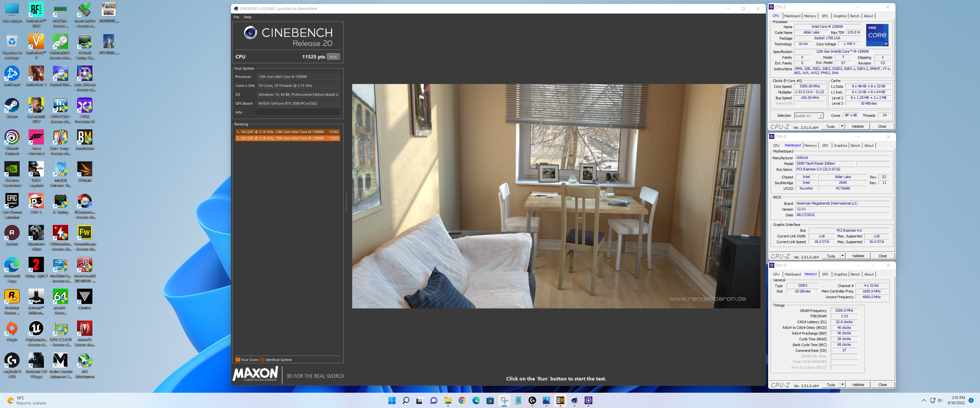Select ranking entry with score 11525
Viewport: 980px width, 408px height.
pyautogui.click(x=287, y=138)
